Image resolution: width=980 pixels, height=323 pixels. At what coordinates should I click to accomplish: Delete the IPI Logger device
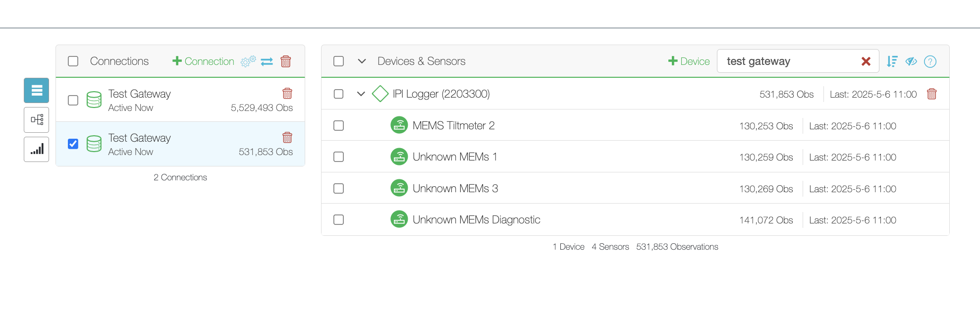(x=931, y=94)
